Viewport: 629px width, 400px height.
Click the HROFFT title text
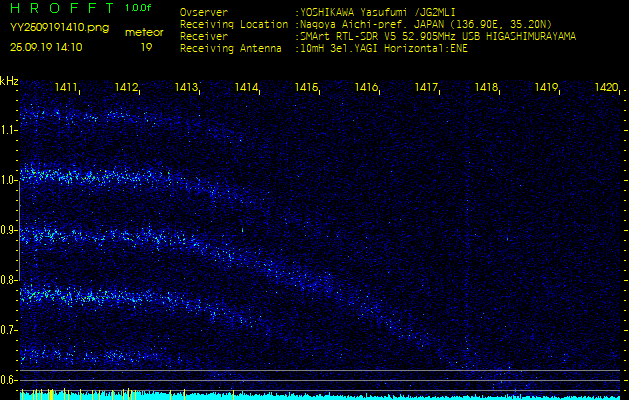pos(62,8)
